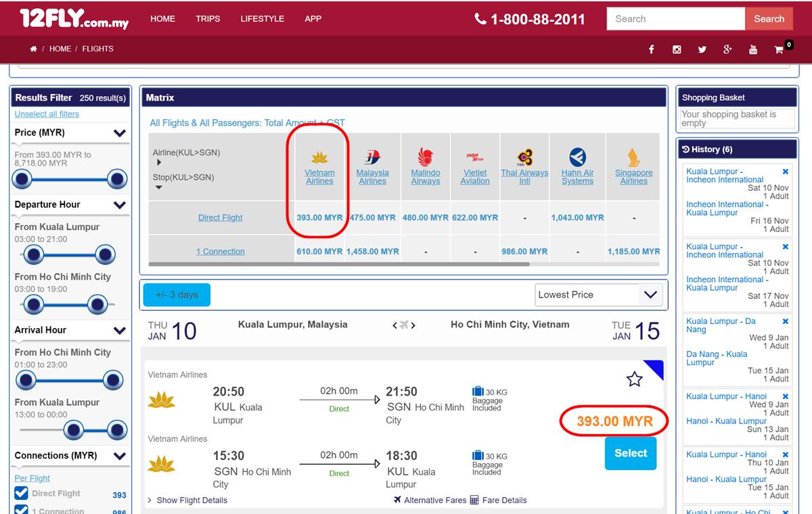This screenshot has height=514, width=812.
Task: Remove Thu 10 Jan Kuala Lumpur - Hanoi history entry
Action: click(786, 455)
